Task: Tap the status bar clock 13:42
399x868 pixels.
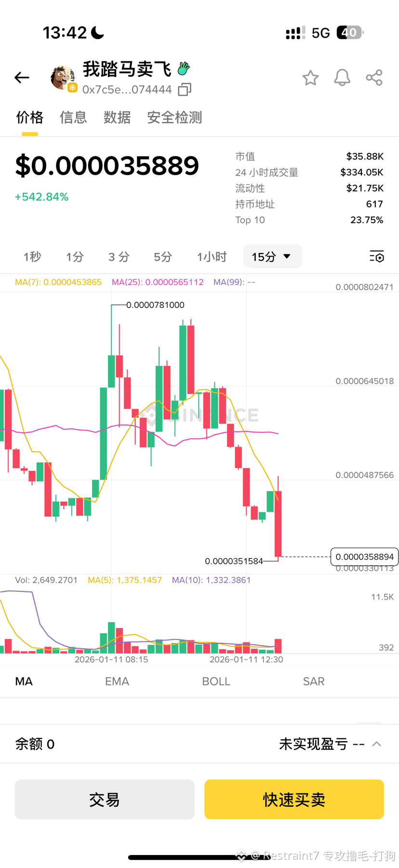Action: click(x=65, y=33)
